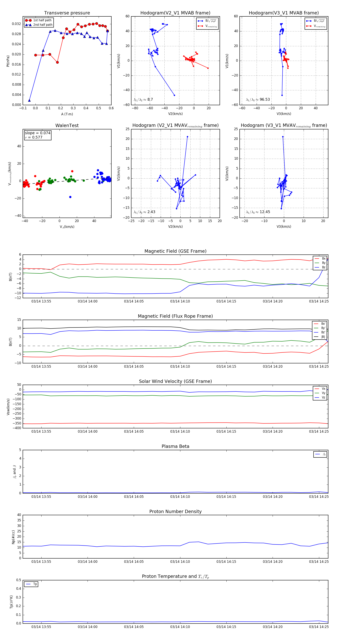
Task: Click the "slope = 0.074" annotation
Action: click(37, 133)
